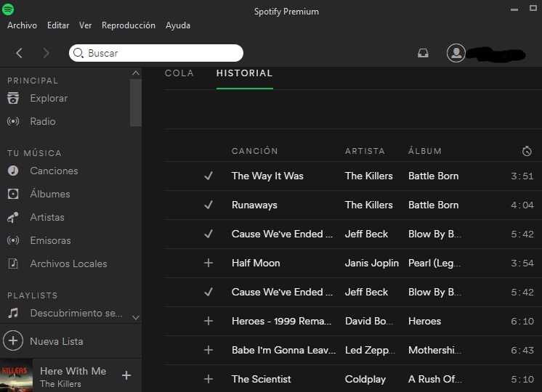
Task: Open the user profile avatar
Action: coord(456,53)
